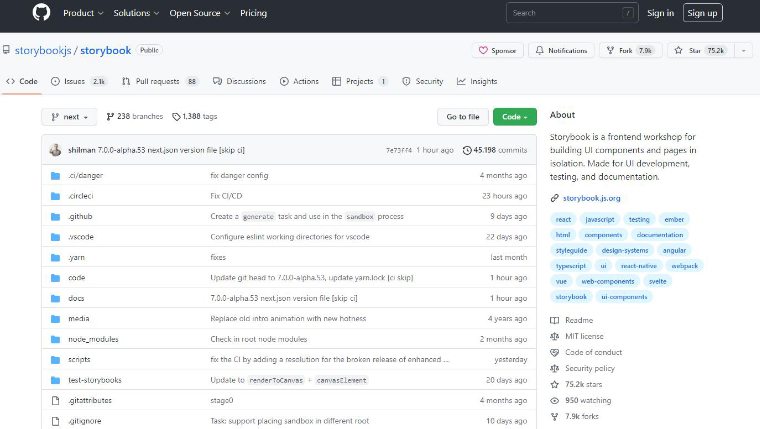Click the node_modules folder icon
760x429 pixels.
[x=55, y=339]
